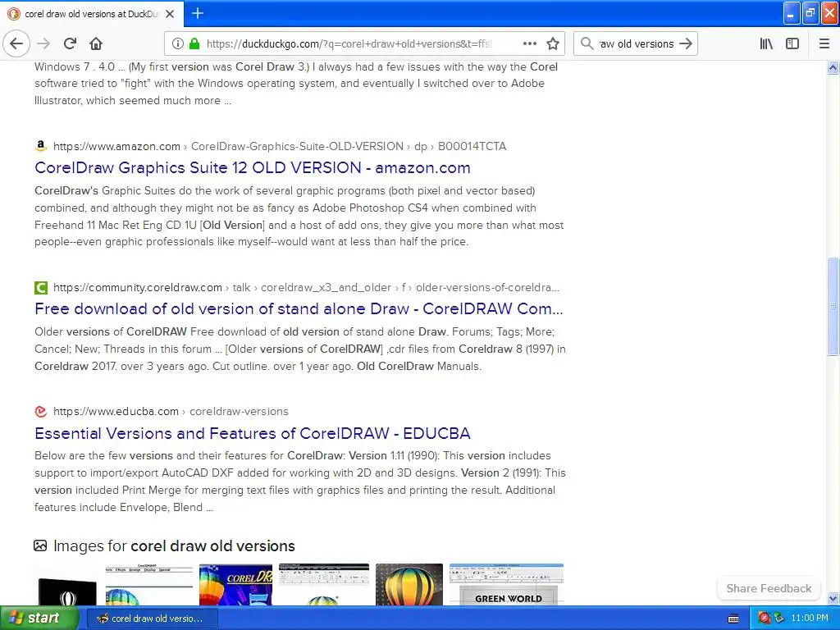Click the red security shield tray icon
The width and height of the screenshot is (840, 630).
[764, 619]
